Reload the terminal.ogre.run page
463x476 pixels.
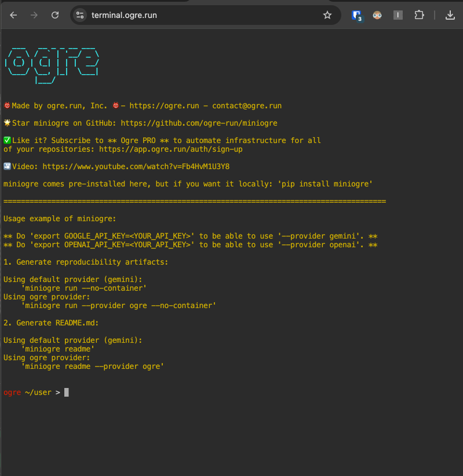point(55,15)
